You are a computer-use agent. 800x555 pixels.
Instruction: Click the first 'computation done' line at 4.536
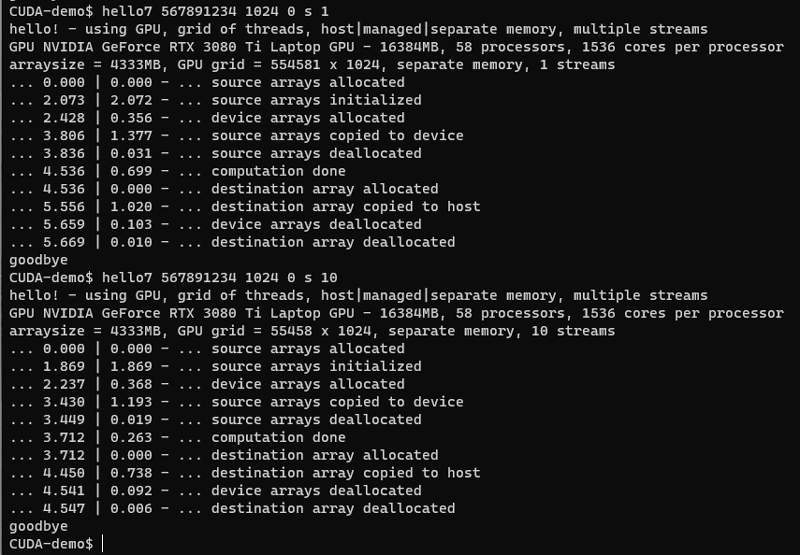coord(177,171)
